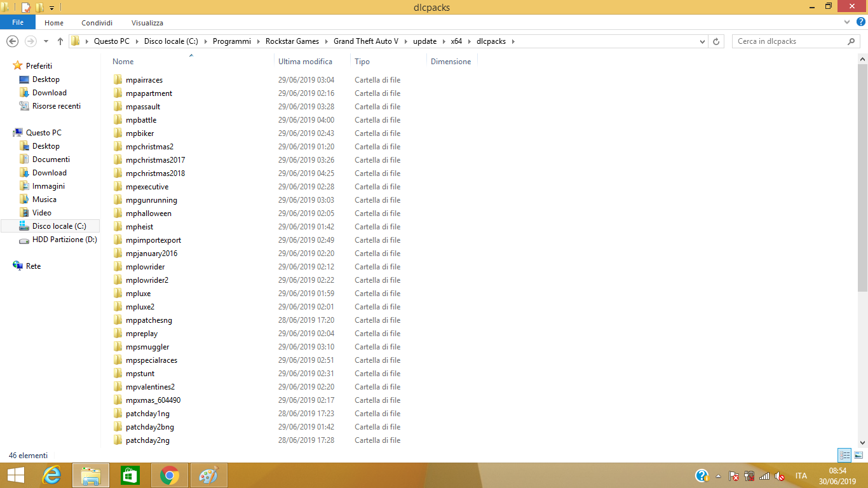Go forward with the Forward arrow

click(x=30, y=41)
